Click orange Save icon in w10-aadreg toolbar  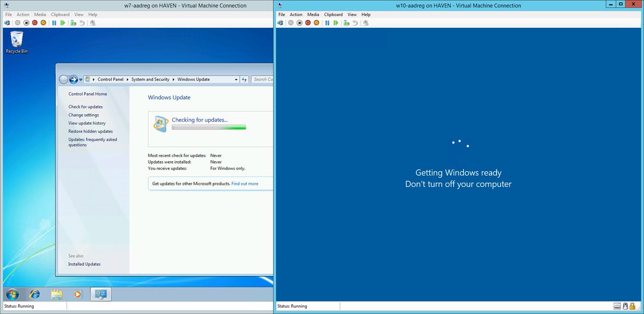tap(317, 23)
